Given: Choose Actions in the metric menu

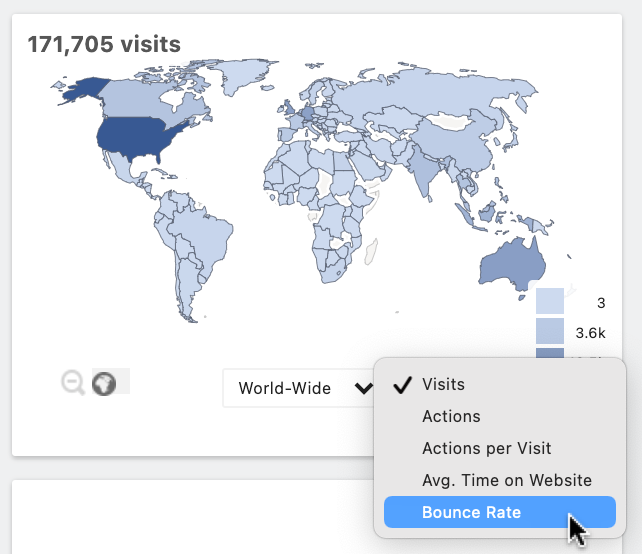Looking at the screenshot, I should coord(500,416).
